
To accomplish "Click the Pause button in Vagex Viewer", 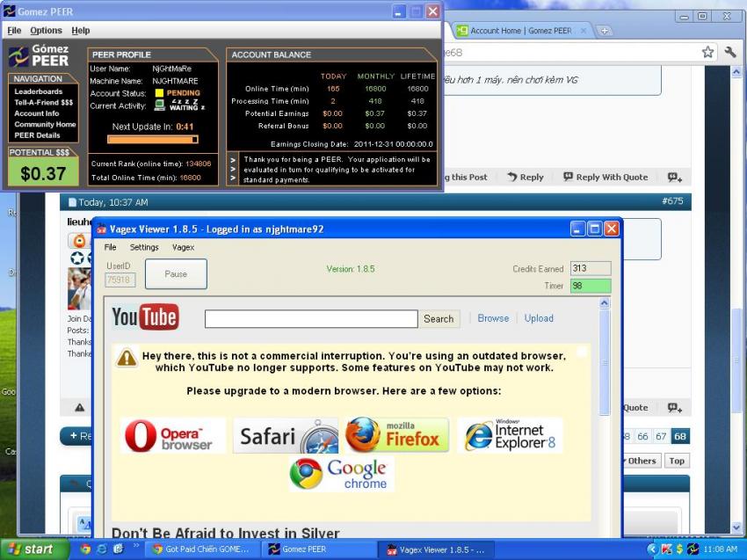I will coord(176,274).
